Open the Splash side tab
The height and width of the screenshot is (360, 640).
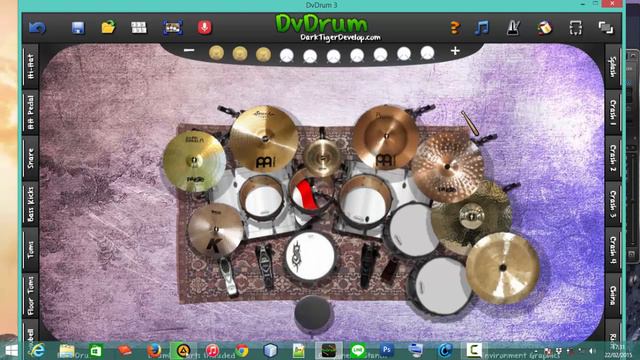coord(612,67)
